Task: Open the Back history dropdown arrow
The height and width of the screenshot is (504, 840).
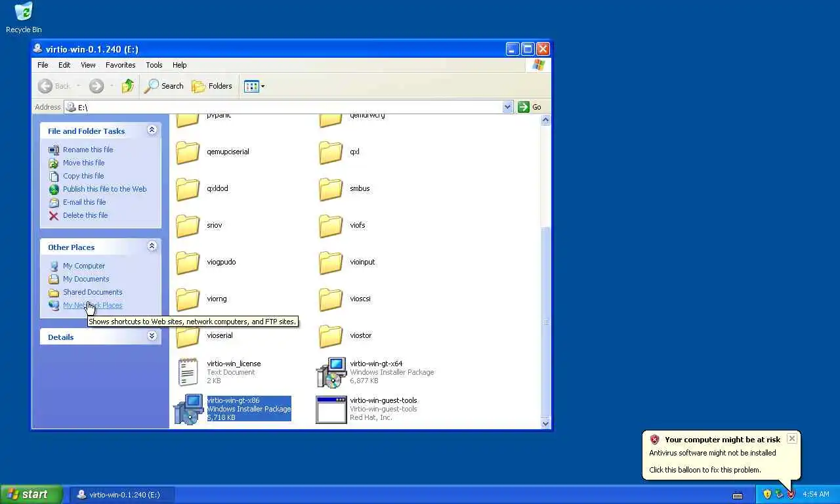Action: tap(78, 86)
